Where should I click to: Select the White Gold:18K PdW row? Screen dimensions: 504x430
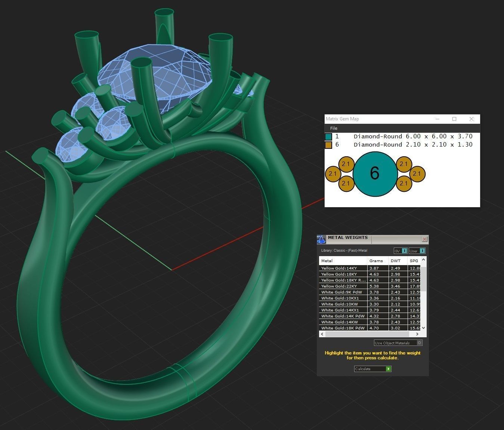tap(370, 328)
